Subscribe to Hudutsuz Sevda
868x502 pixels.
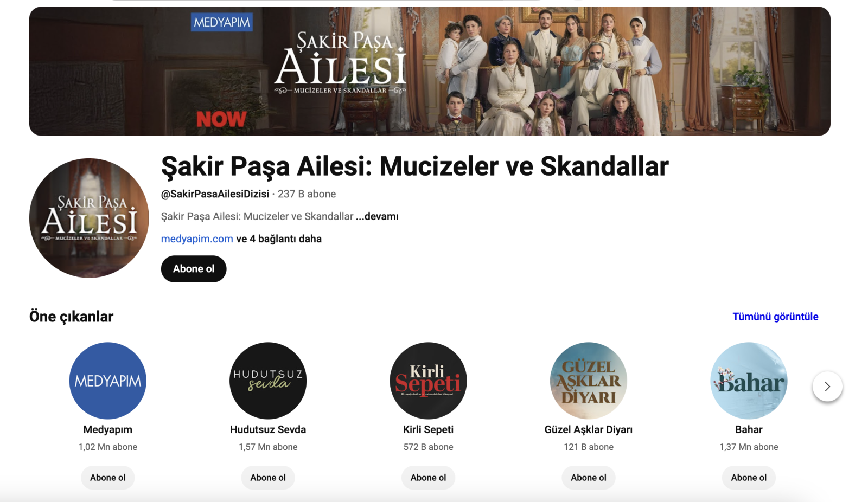click(268, 478)
